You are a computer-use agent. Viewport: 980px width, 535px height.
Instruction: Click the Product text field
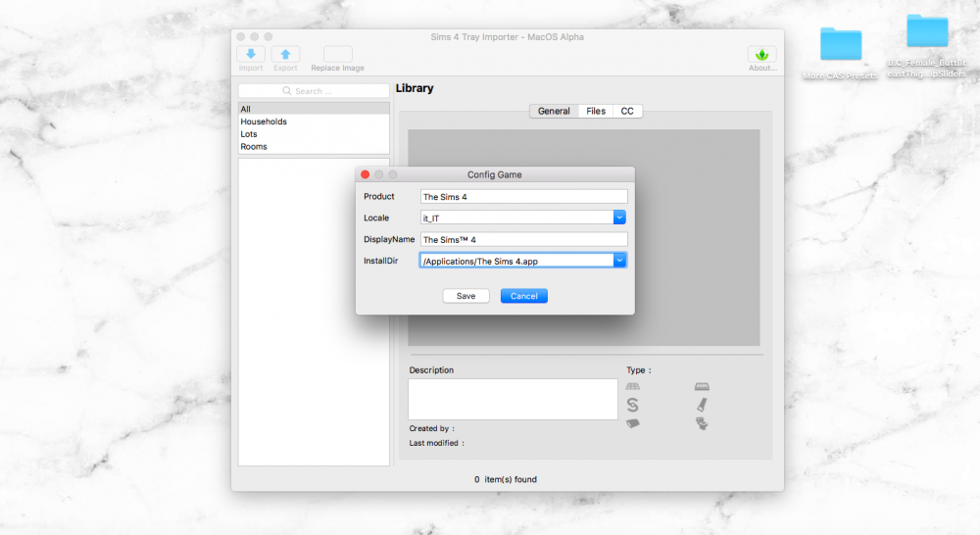[x=523, y=196]
